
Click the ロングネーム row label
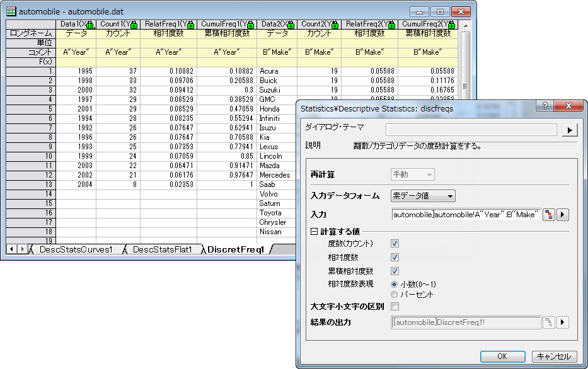tap(31, 33)
